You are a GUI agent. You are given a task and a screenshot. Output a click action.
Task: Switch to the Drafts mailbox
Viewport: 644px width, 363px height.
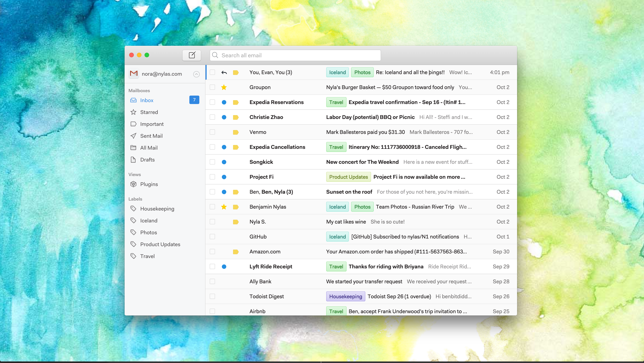tap(147, 160)
